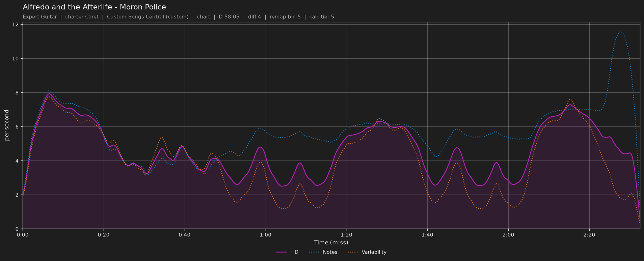Click the orange dotted Variability legend line
Viewport: 644px width, 261px height.
pos(353,252)
